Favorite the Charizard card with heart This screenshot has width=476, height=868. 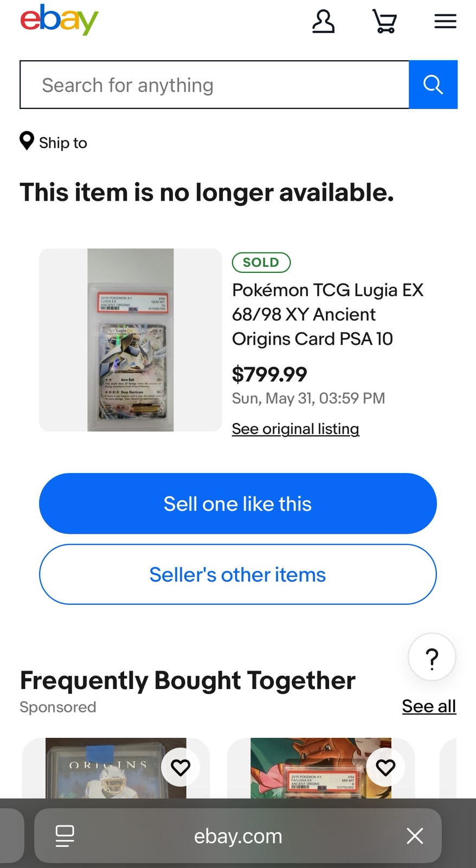click(385, 767)
